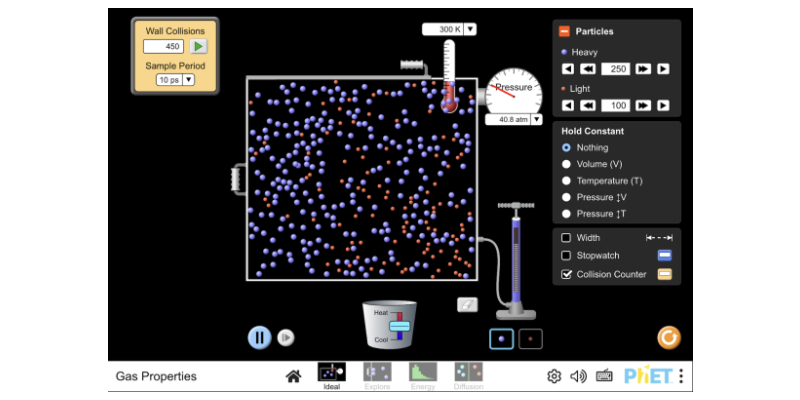800x400 pixels.
Task: Enable the Width checkbox
Action: coord(567,238)
